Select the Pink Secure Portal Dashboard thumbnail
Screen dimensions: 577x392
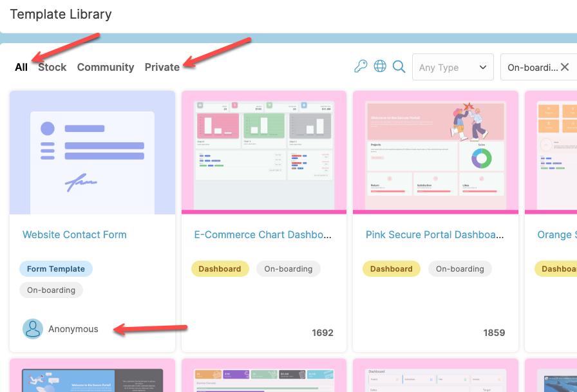pos(436,153)
